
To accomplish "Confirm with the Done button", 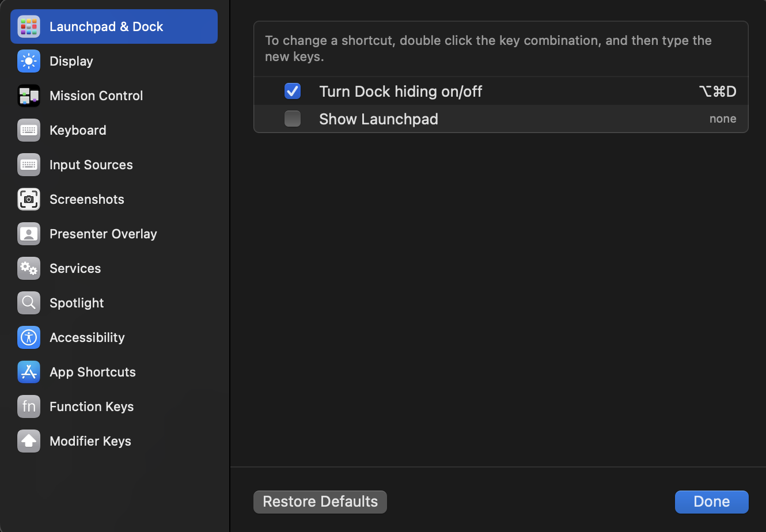I will point(711,501).
